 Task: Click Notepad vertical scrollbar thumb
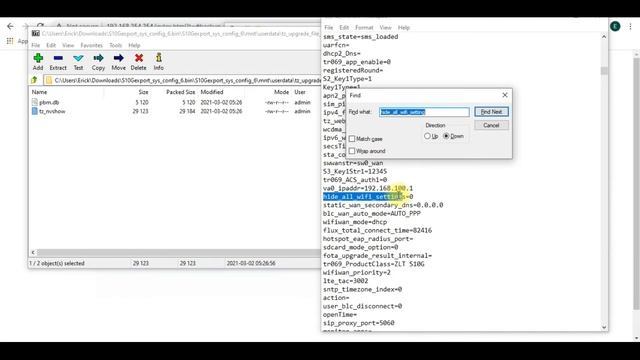click(604, 71)
